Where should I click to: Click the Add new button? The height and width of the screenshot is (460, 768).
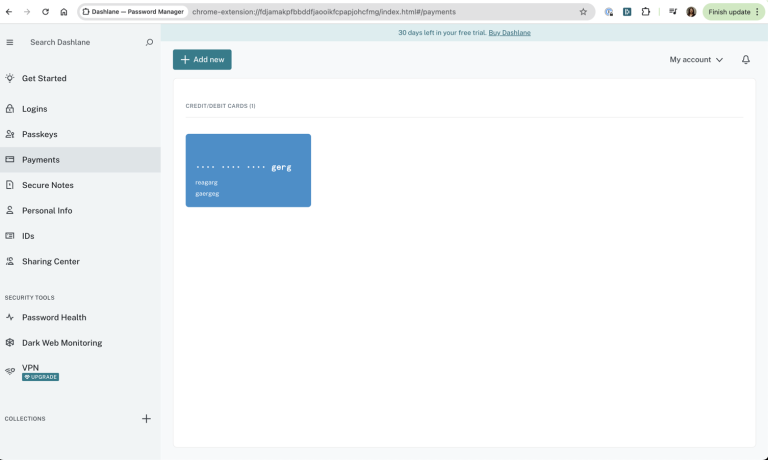click(202, 59)
